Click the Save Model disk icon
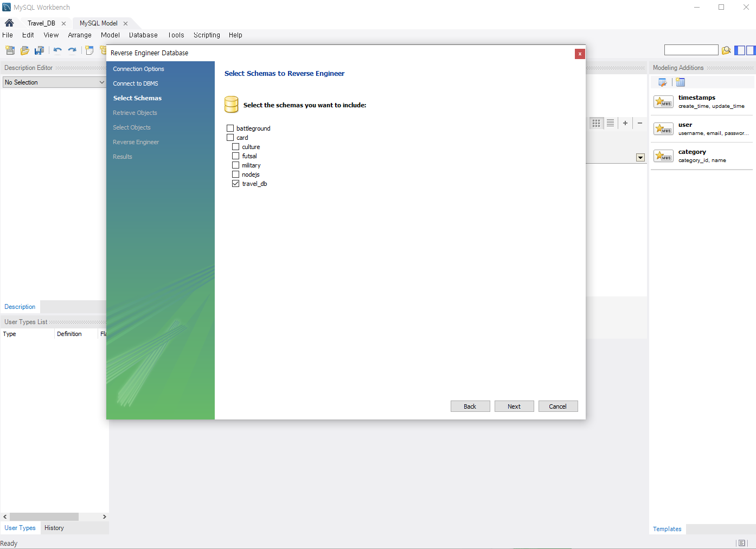 (x=39, y=50)
